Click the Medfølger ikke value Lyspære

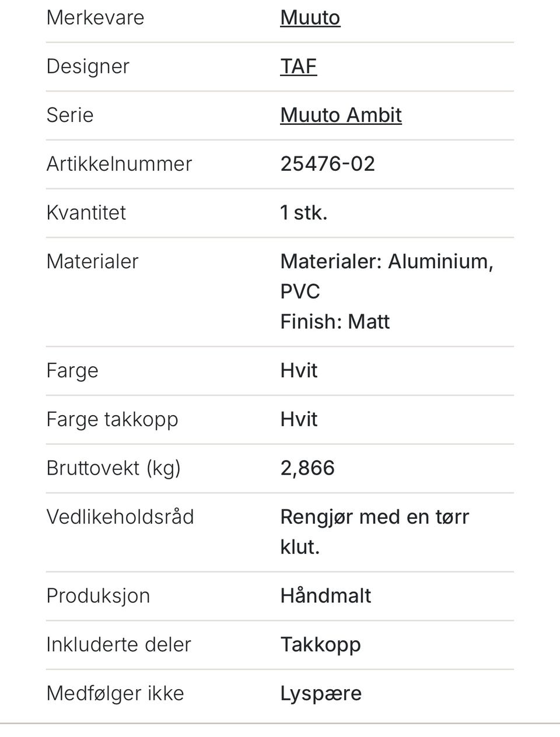click(x=321, y=694)
